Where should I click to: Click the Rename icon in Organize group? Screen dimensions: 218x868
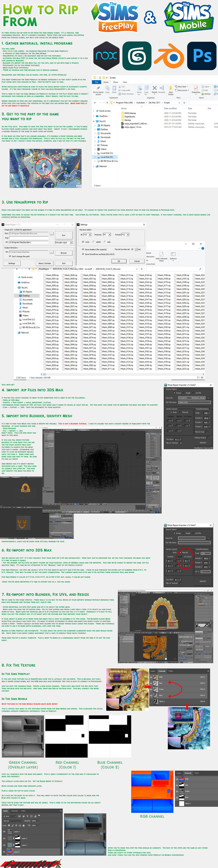tap(162, 88)
